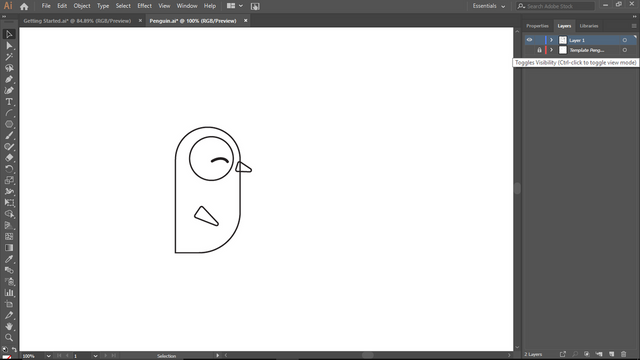Click the Search Adobe Stock field
Viewport: 640px width, 360px height.
click(x=556, y=6)
